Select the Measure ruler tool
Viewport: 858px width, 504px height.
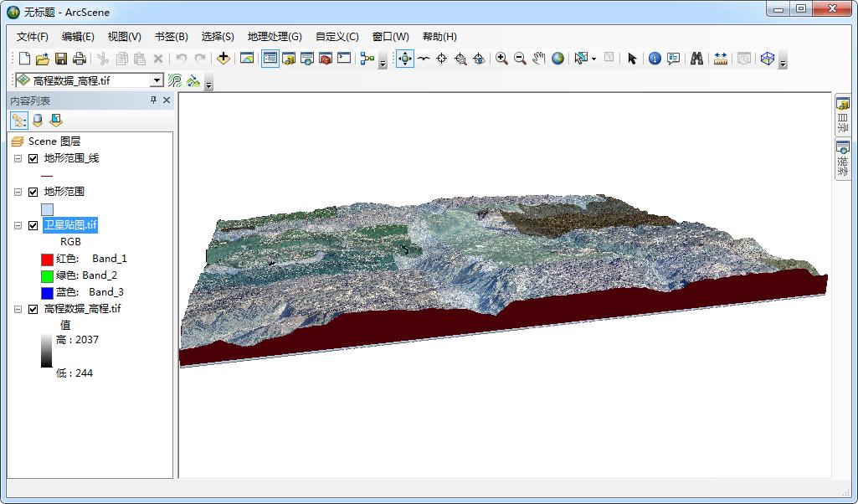[720, 59]
